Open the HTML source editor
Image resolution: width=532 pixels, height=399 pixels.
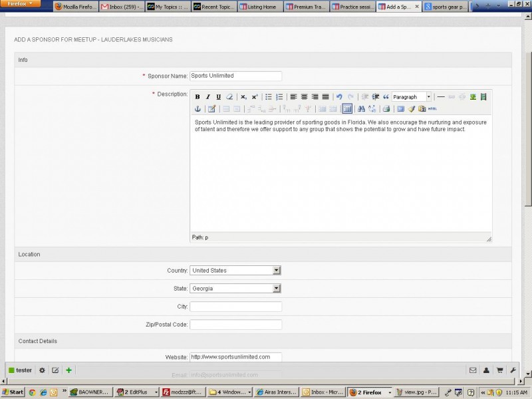(x=433, y=109)
